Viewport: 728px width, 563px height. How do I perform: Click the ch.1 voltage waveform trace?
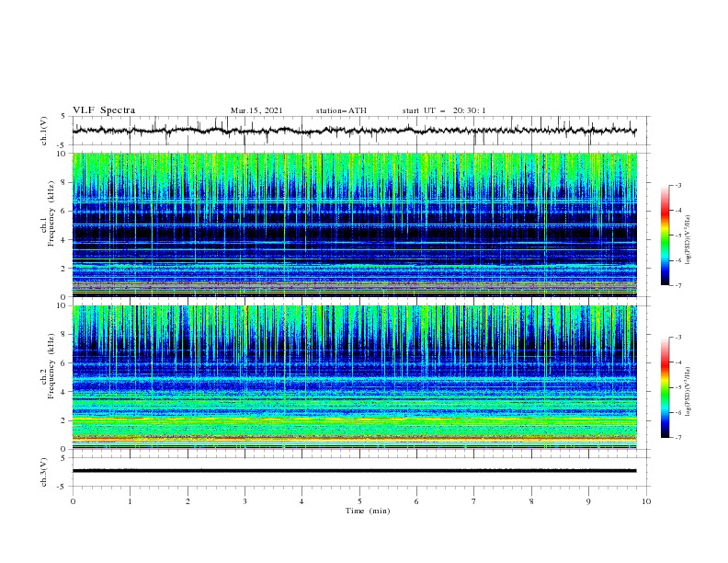coord(354,131)
